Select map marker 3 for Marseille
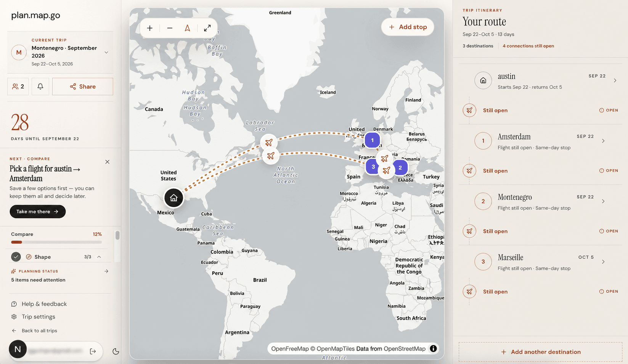Viewport: 628px width, 364px height. point(373,167)
